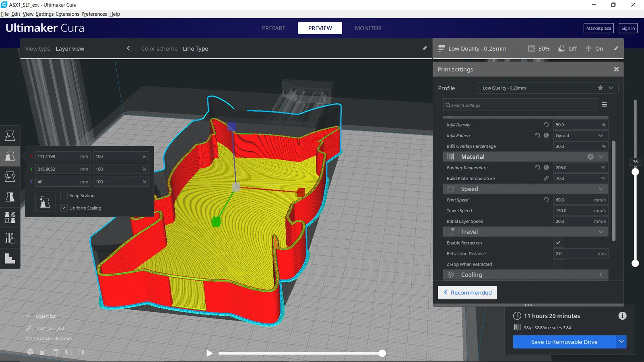Click the Marketplace button

point(599,28)
